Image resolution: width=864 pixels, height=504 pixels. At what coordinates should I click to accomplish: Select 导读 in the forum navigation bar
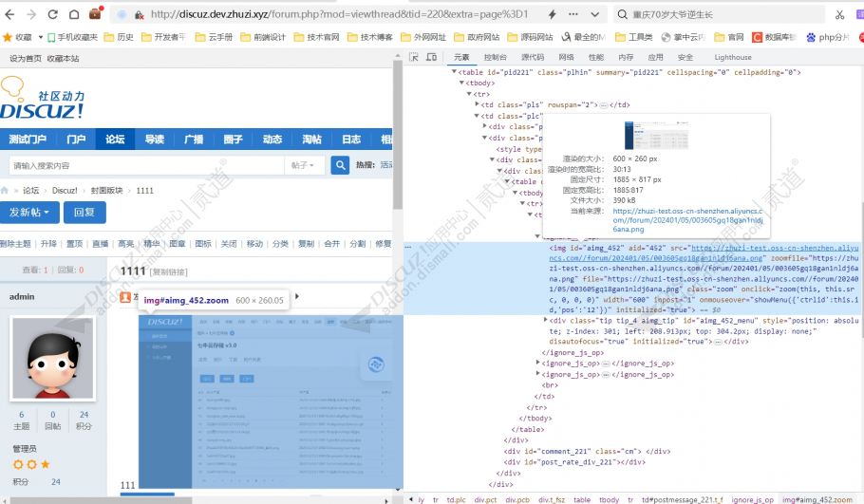154,139
